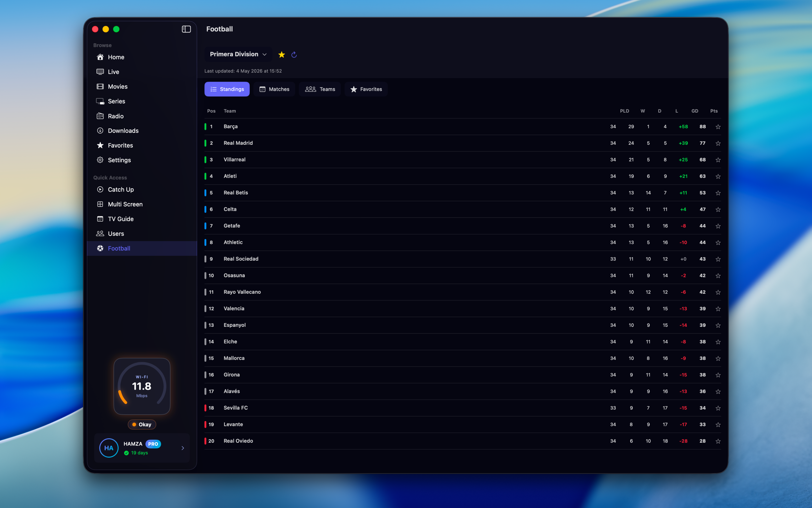The width and height of the screenshot is (812, 508).
Task: Open Catch Up quick access
Action: pyautogui.click(x=142, y=189)
